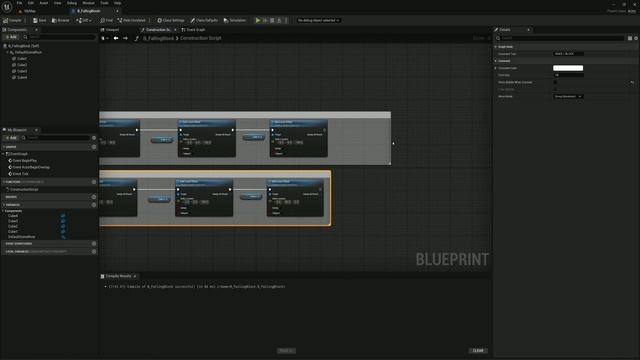Close the Components panel tab

pyautogui.click(x=36, y=30)
